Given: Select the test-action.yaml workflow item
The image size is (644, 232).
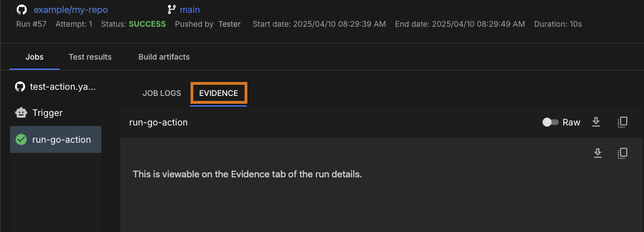Looking at the screenshot, I should tap(56, 87).
